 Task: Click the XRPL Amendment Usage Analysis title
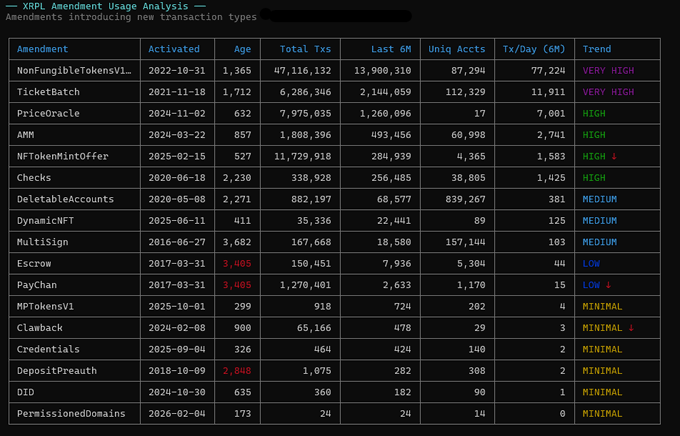point(105,6)
